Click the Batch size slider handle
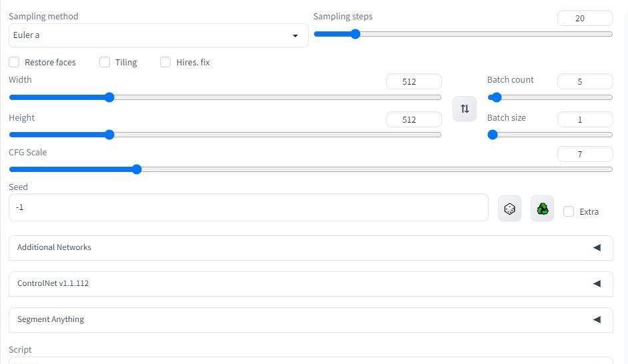 coord(493,135)
